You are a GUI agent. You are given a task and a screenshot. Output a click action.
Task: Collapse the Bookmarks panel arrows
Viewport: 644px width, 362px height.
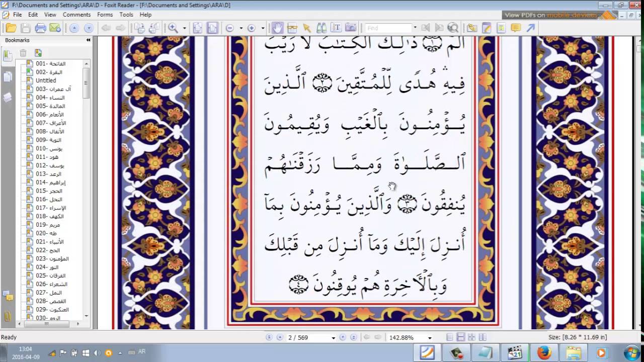pos(89,40)
